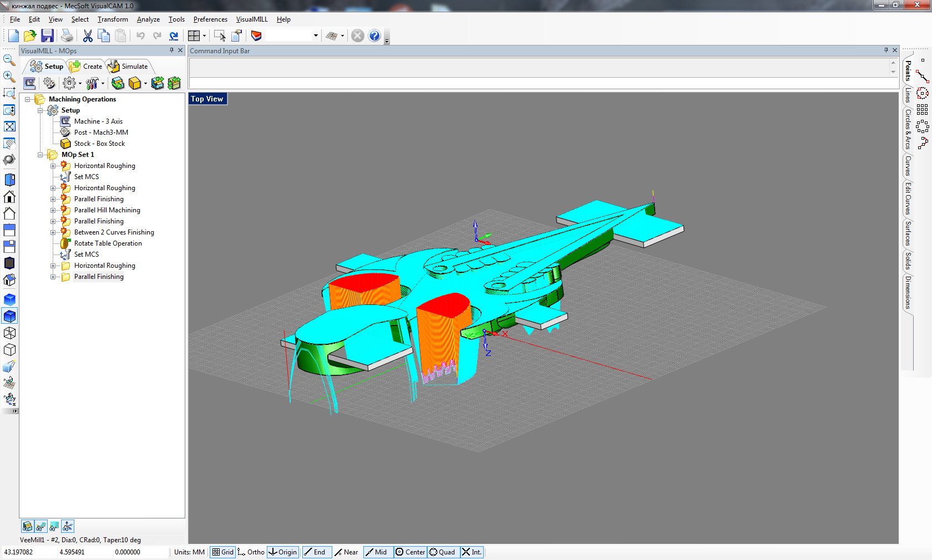Select the Rotate Table Operation item
Screen dimensions: 932x560
click(x=108, y=243)
